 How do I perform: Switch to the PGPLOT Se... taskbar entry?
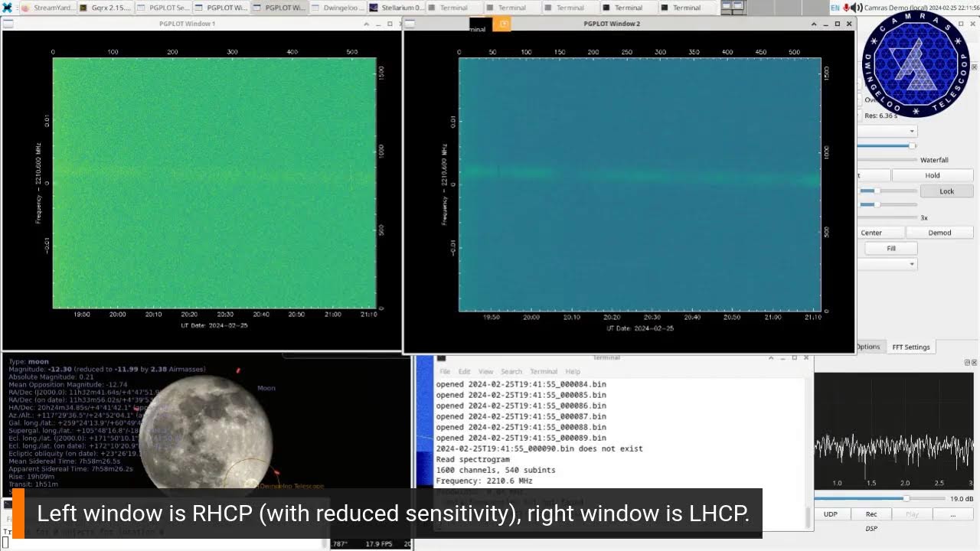[x=165, y=8]
